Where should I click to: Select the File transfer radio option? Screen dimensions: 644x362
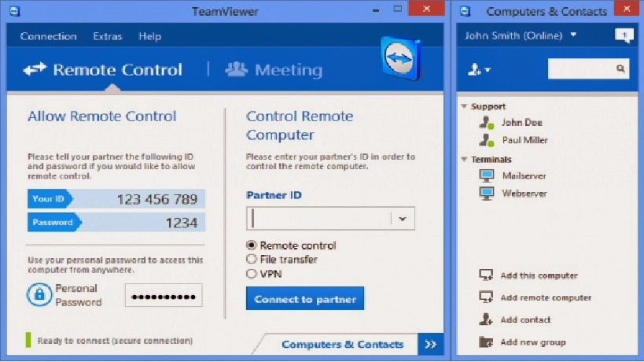[x=251, y=259]
